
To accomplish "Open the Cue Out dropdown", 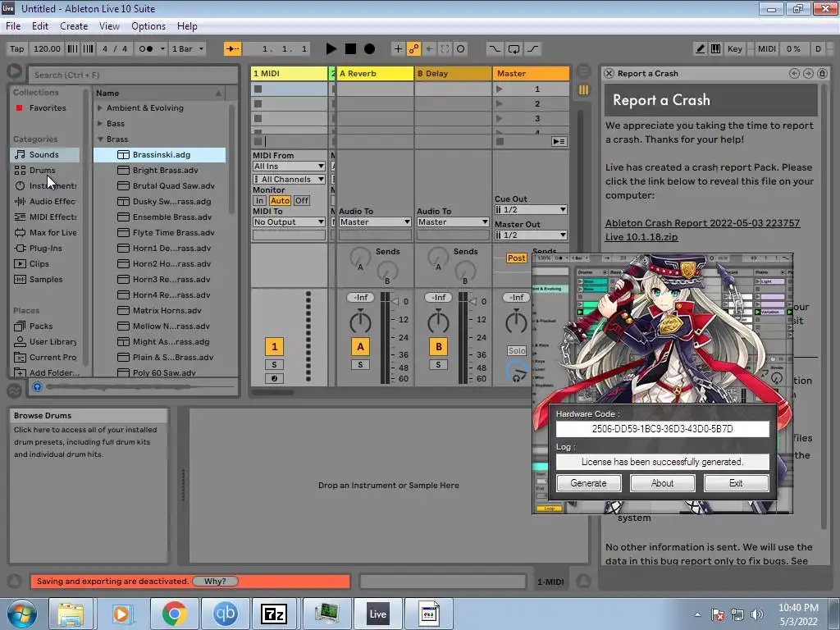I will coord(531,209).
